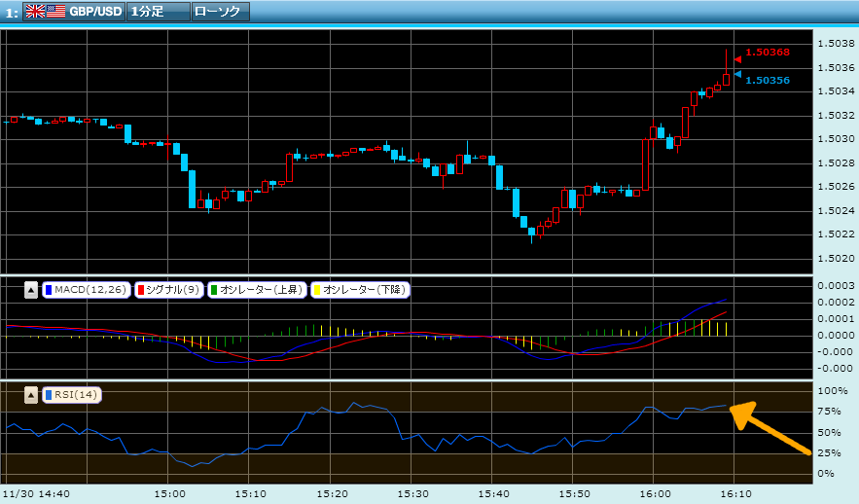
Task: Click the blue RSI color swatch
Action: click(49, 394)
